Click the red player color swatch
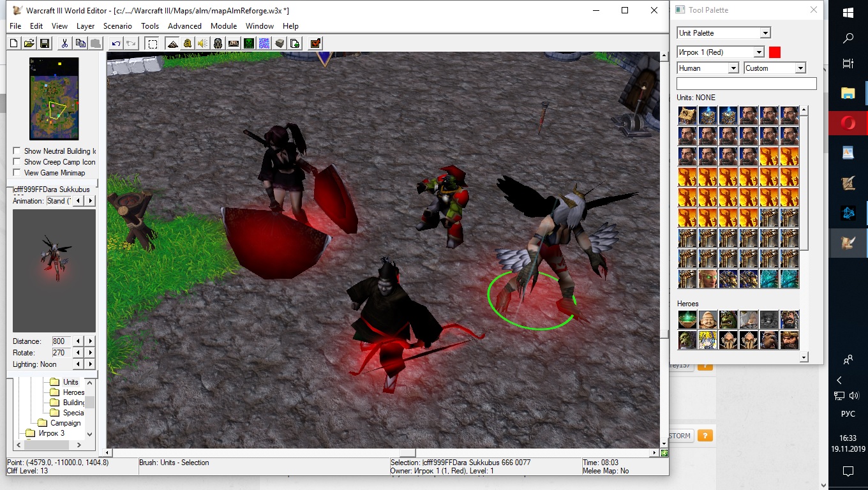Screen dimensions: 868x490 click(775, 52)
